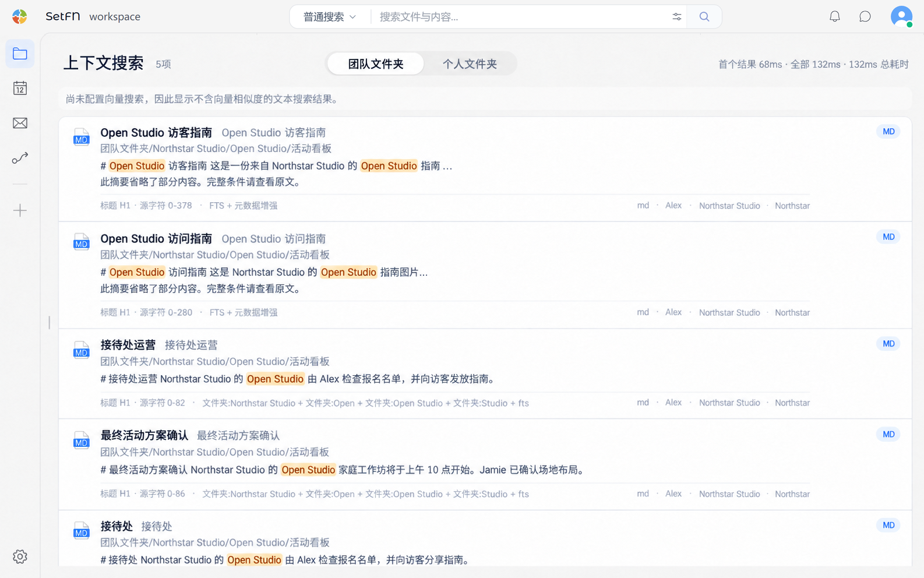
Task: Open user profile avatar
Action: point(901,16)
